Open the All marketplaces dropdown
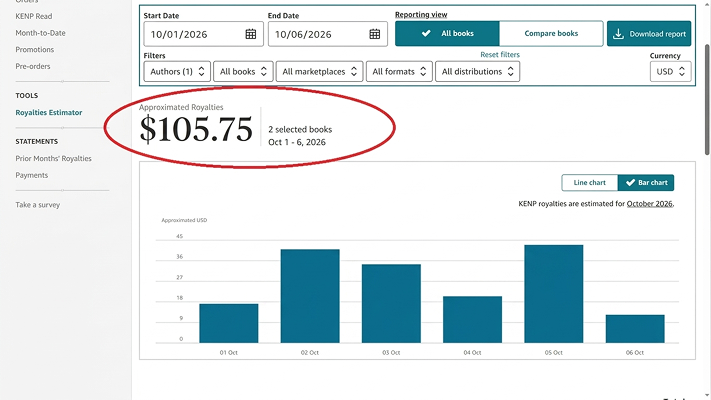This screenshot has height=400, width=711. click(x=319, y=71)
